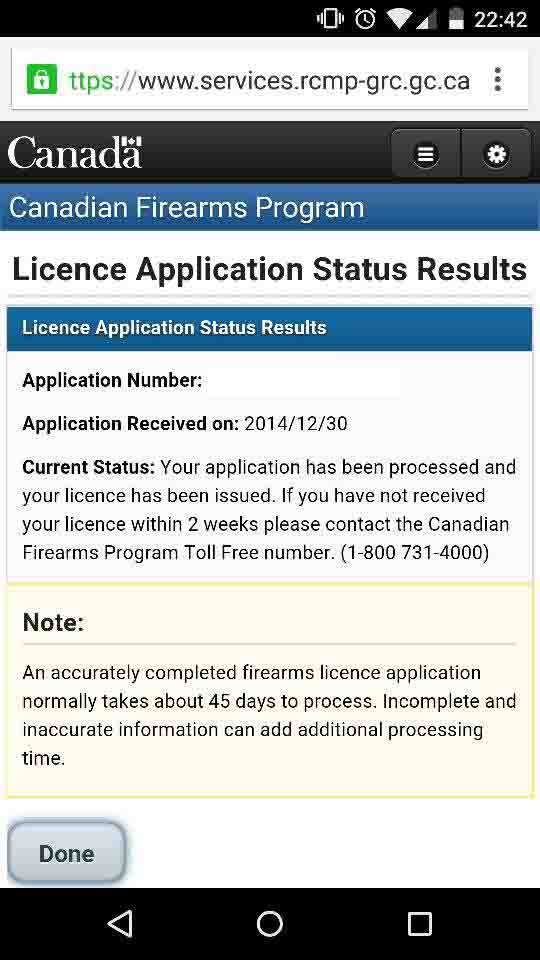Tap the Android back navigation button
540x960 pixels.
[121, 923]
